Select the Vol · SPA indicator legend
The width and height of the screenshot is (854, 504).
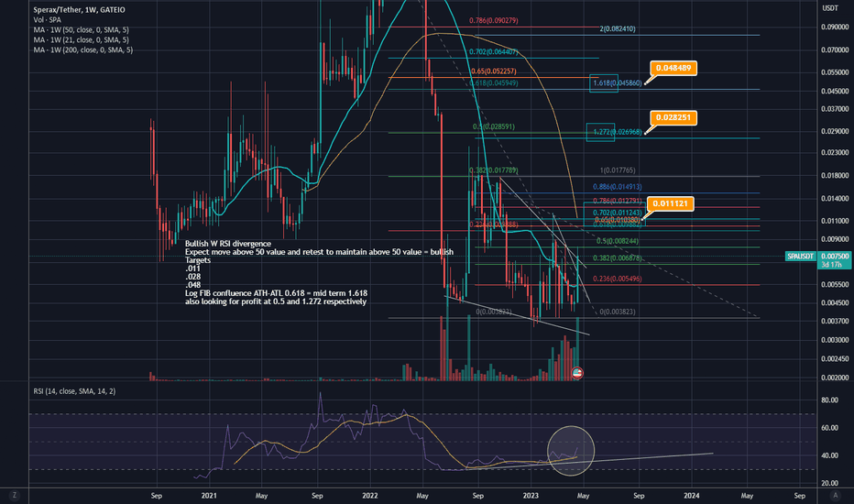48,19
